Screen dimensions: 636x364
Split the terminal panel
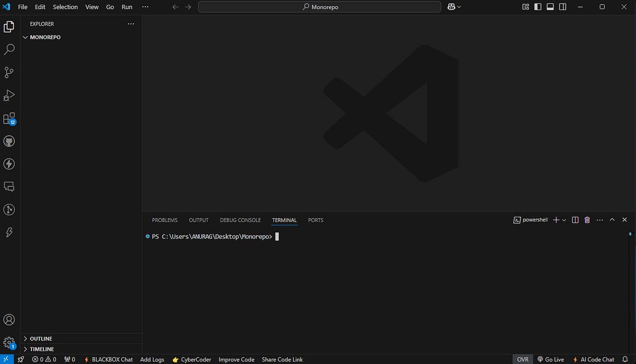pyautogui.click(x=575, y=219)
